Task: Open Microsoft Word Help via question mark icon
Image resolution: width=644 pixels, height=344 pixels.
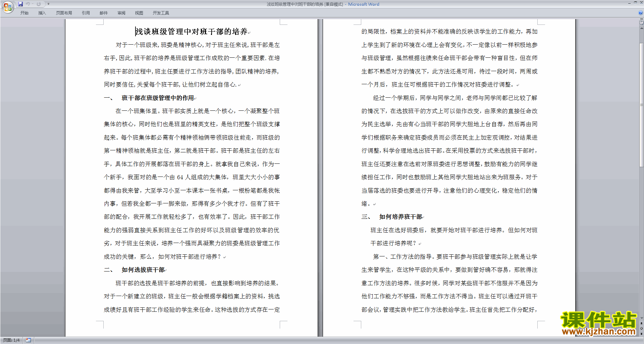Action: tap(640, 13)
